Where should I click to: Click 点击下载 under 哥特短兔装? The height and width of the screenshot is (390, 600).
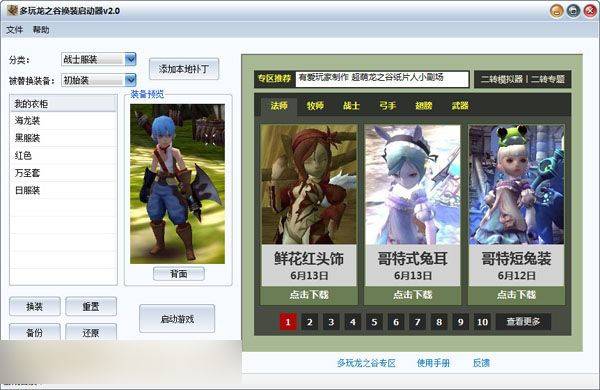click(x=516, y=295)
